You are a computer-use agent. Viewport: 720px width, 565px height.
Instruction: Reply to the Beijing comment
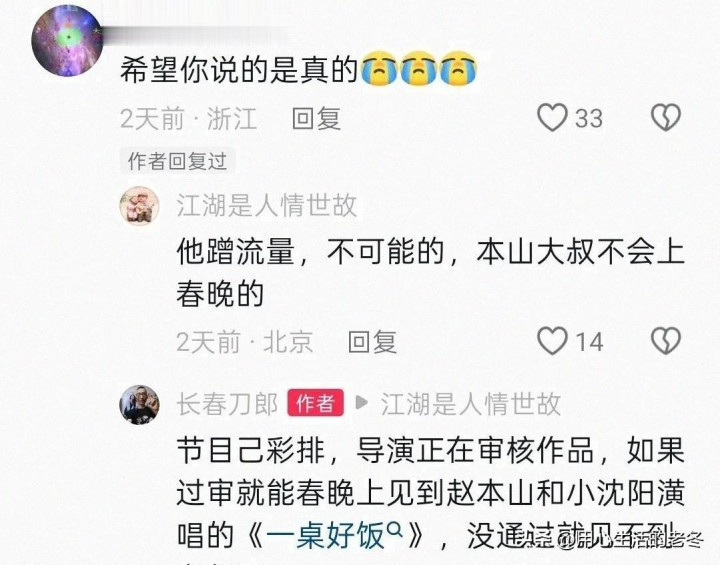[372, 342]
